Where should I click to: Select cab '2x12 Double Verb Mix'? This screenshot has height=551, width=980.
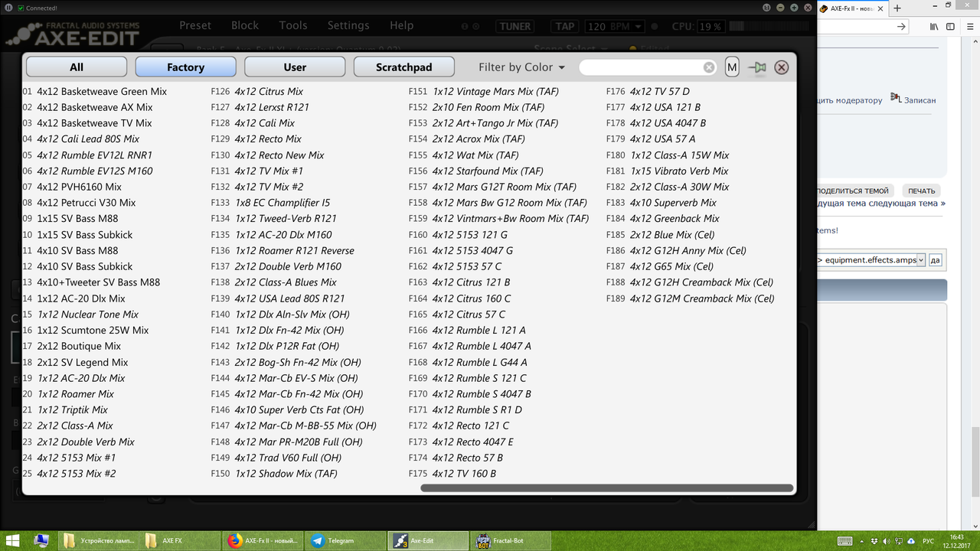(86, 442)
